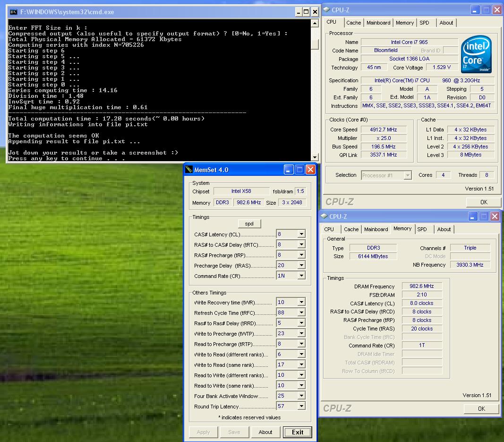Click the Size value 6144 MBytes

(373, 256)
